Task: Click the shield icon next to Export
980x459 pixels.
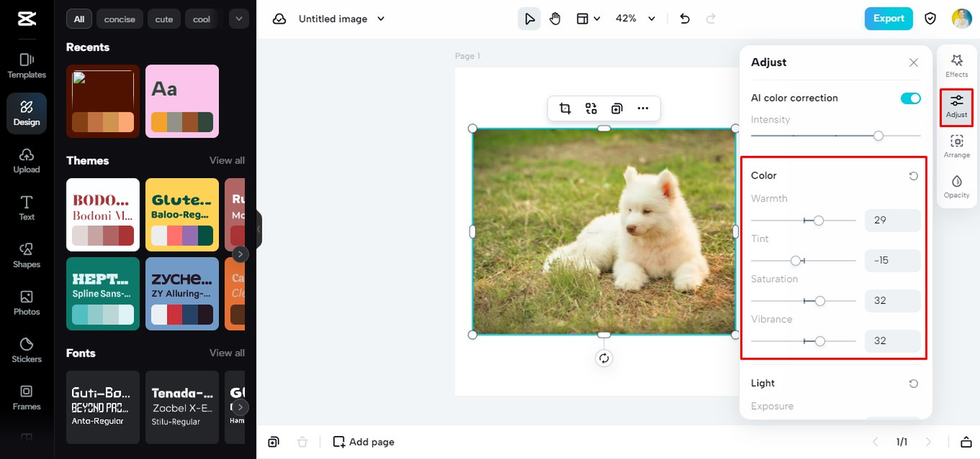Action: (x=930, y=18)
